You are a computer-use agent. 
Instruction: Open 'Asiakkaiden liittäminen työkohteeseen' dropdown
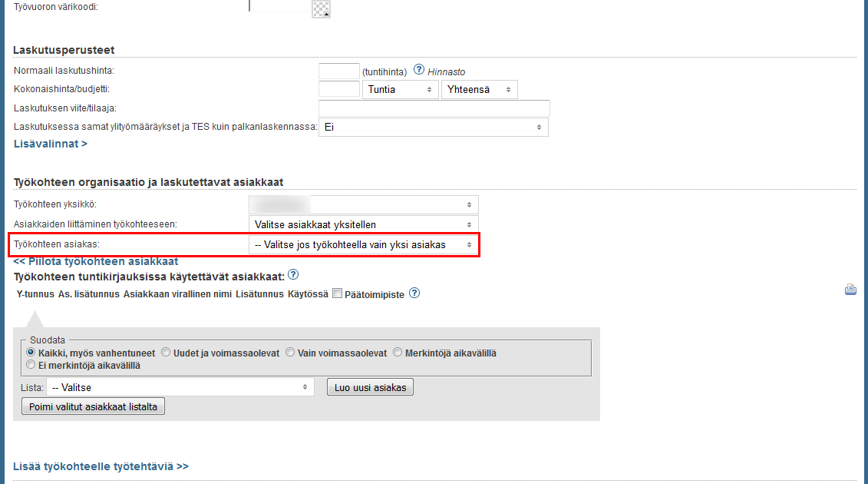[363, 224]
